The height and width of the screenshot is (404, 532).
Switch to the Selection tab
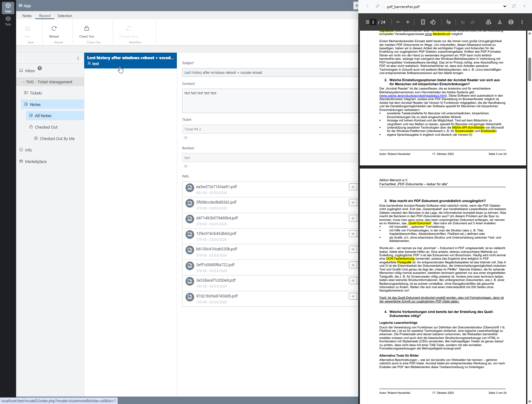65,16
